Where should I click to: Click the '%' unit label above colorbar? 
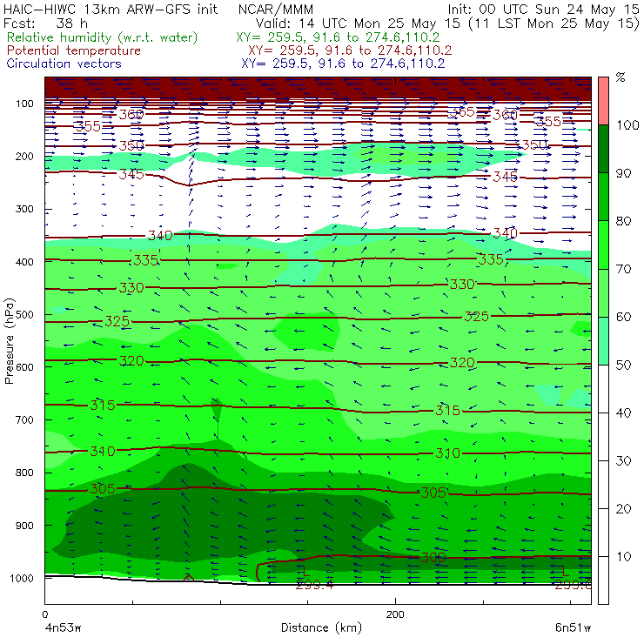621,77
